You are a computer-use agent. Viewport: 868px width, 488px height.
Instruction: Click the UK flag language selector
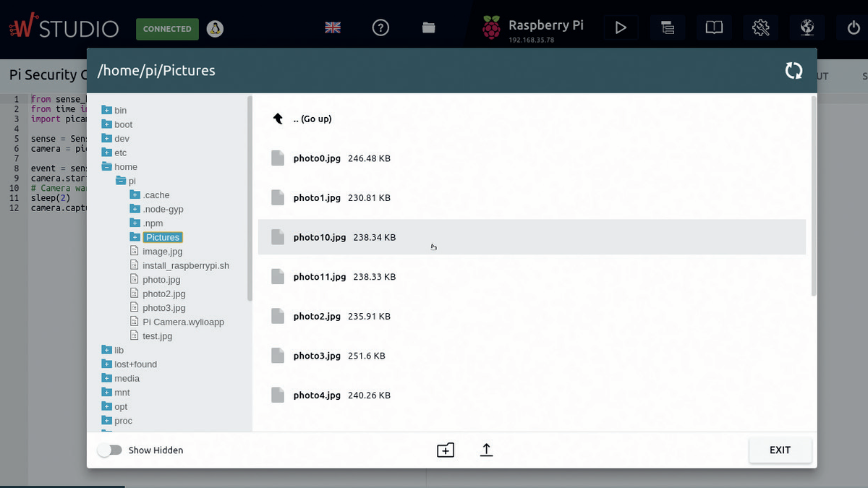click(x=332, y=26)
